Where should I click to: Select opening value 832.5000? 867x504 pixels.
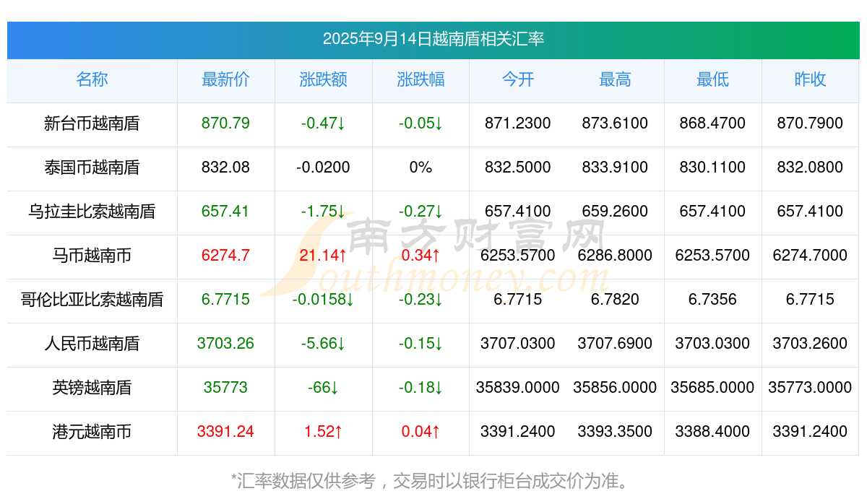coord(518,168)
